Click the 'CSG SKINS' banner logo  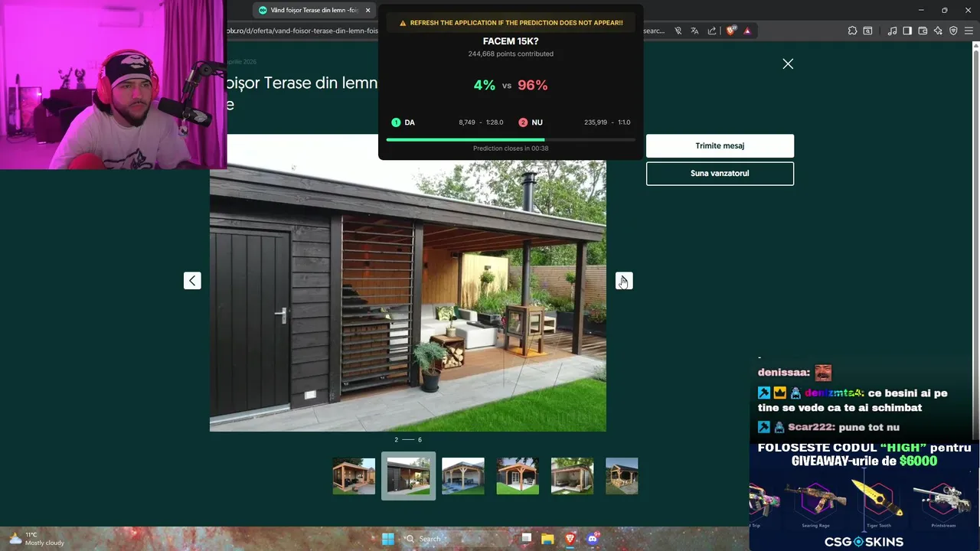coord(864,542)
